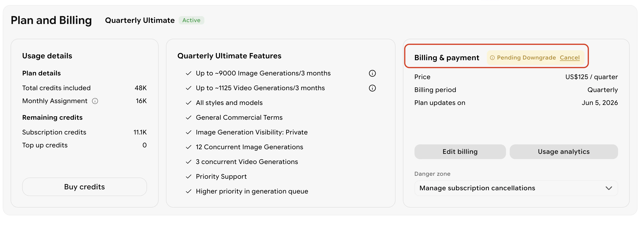Open info icon for Video Generations feature

point(372,88)
